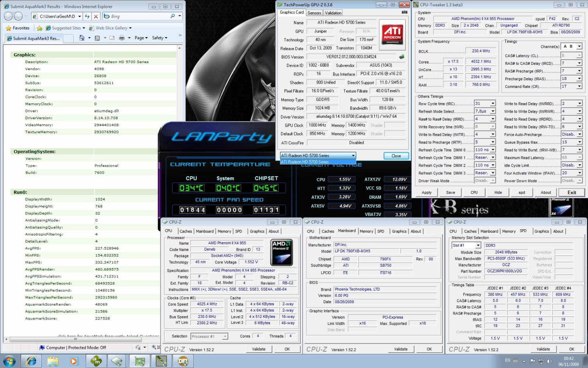This screenshot has width=588, height=368.
Task: Click IE page vertical scrollbar
Action: 180,191
